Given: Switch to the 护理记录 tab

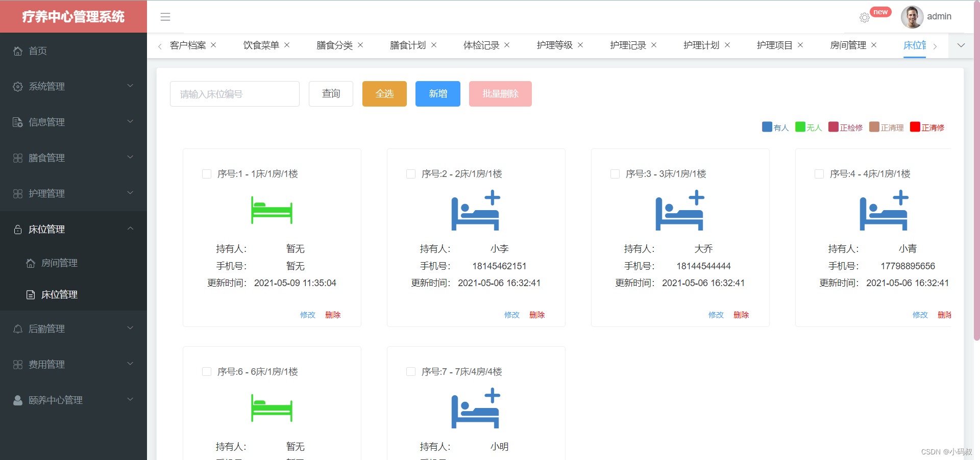Looking at the screenshot, I should (x=628, y=45).
